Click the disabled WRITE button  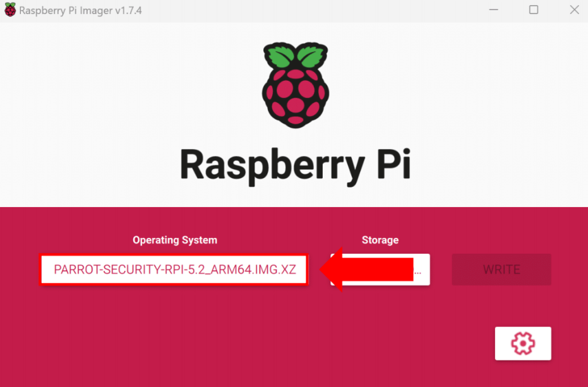(501, 269)
